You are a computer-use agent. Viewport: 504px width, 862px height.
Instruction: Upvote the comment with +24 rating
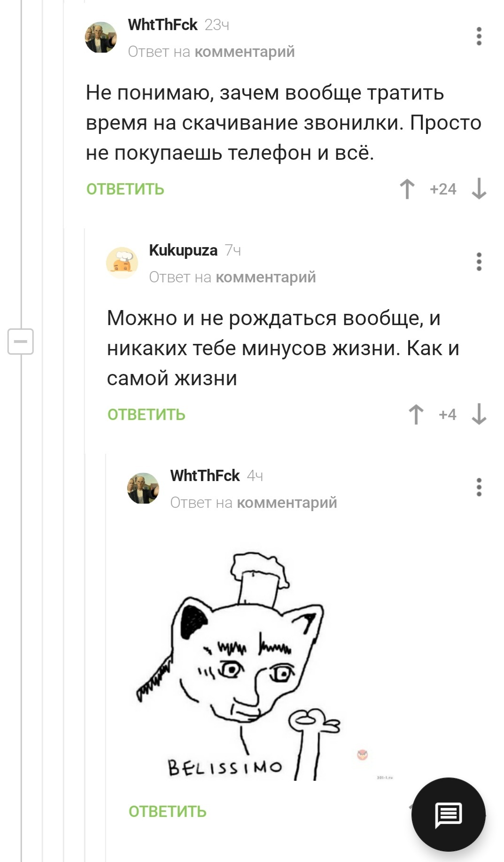(x=407, y=189)
